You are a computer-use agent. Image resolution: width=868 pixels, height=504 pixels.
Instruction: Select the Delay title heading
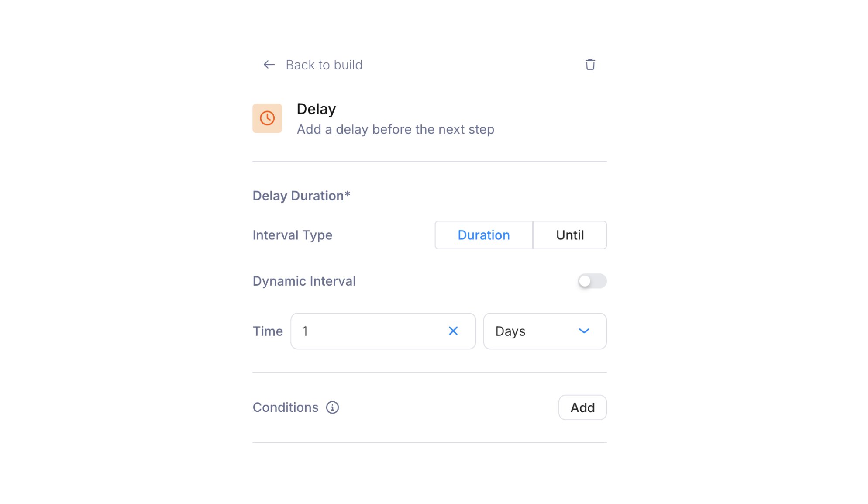[x=316, y=109]
